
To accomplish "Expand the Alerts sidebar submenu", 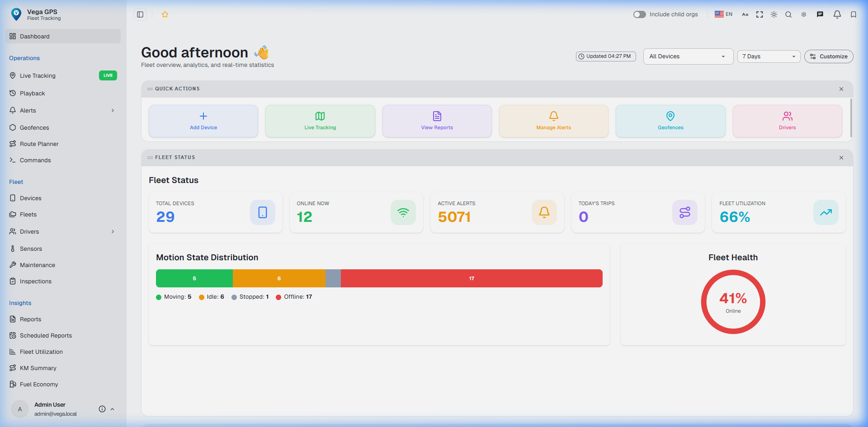I will (113, 111).
